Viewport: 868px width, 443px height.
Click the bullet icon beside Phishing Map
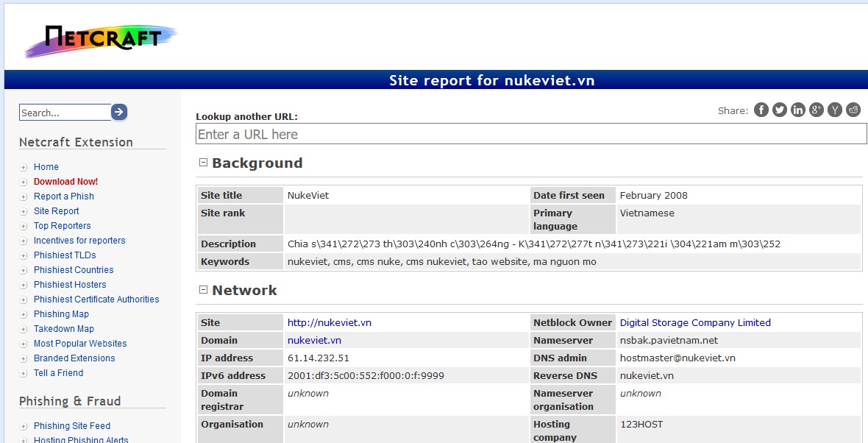(24, 314)
